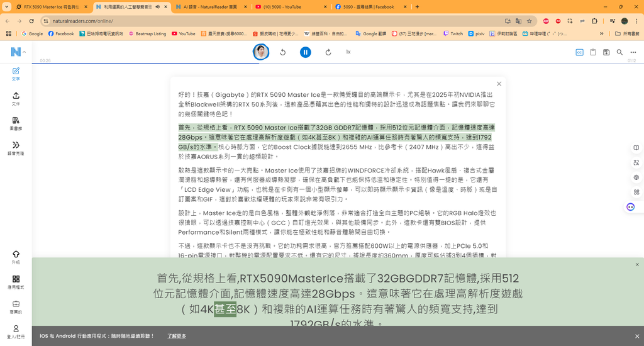The image size is (644, 346).
Task: Toggle the CC closed captions button
Action: (x=579, y=52)
